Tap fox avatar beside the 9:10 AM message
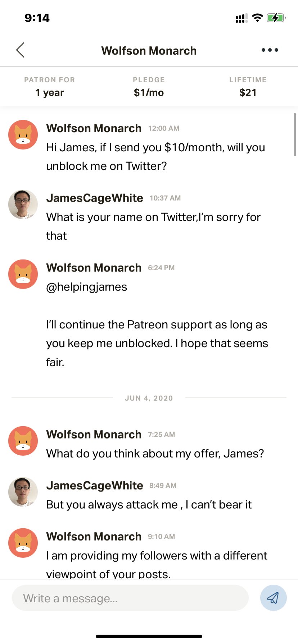298x644 pixels. click(23, 543)
